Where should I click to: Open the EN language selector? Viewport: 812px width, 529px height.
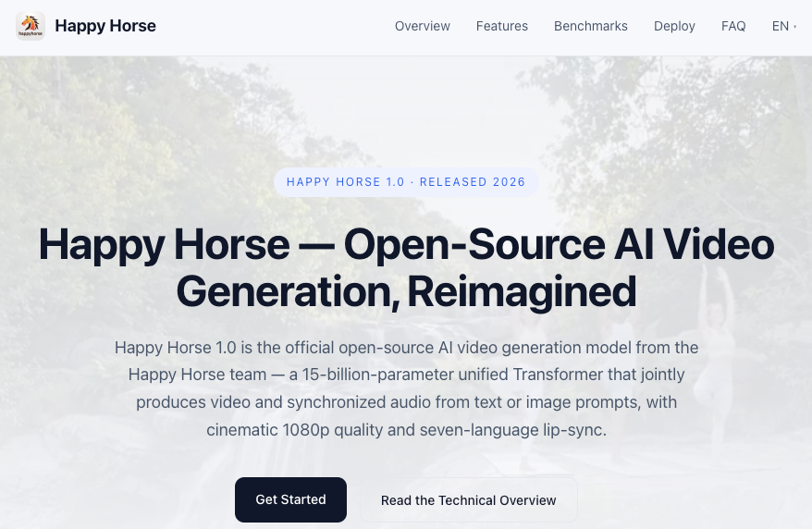(781, 26)
